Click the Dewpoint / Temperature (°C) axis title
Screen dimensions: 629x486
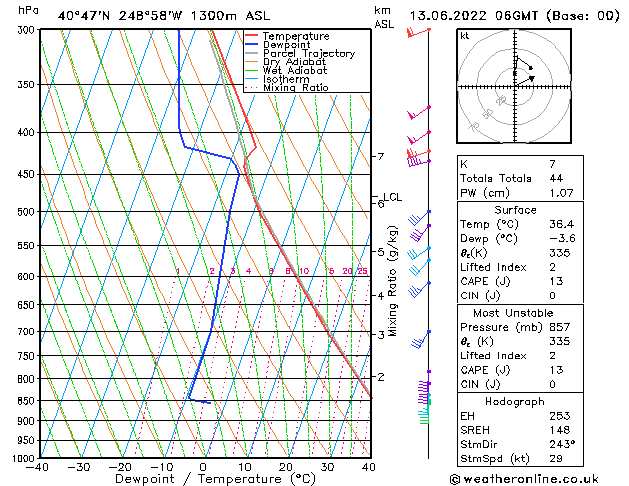[215, 479]
